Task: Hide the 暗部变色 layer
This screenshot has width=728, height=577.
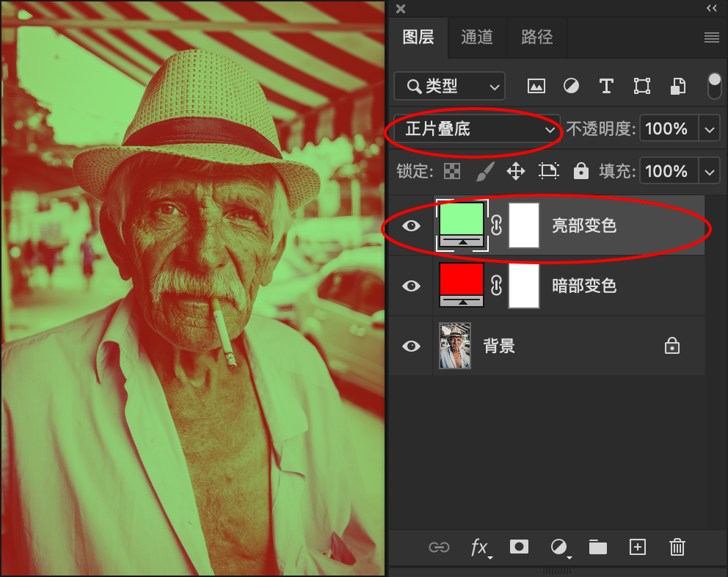Action: point(411,286)
